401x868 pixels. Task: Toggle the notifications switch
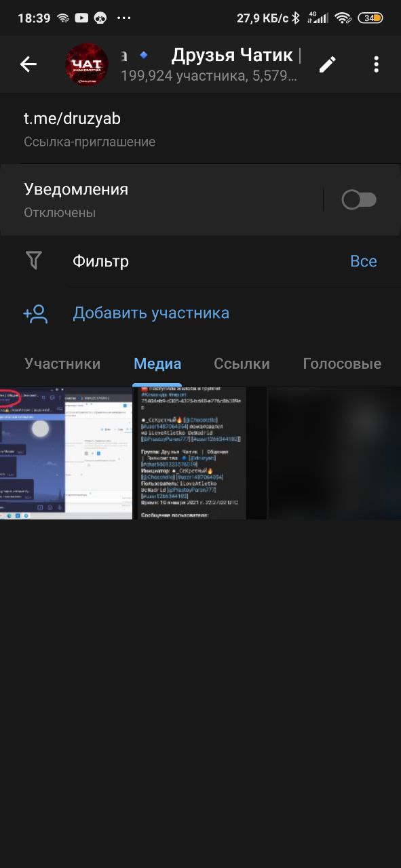pyautogui.click(x=359, y=199)
